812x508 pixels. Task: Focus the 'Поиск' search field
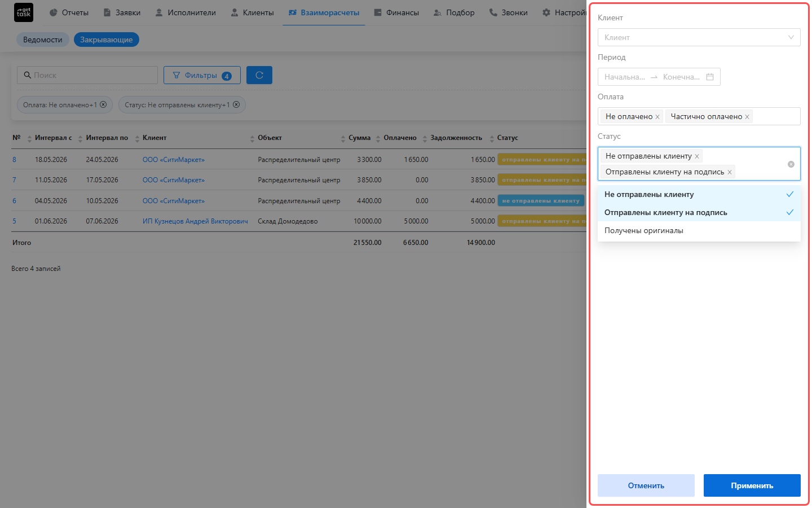point(87,75)
